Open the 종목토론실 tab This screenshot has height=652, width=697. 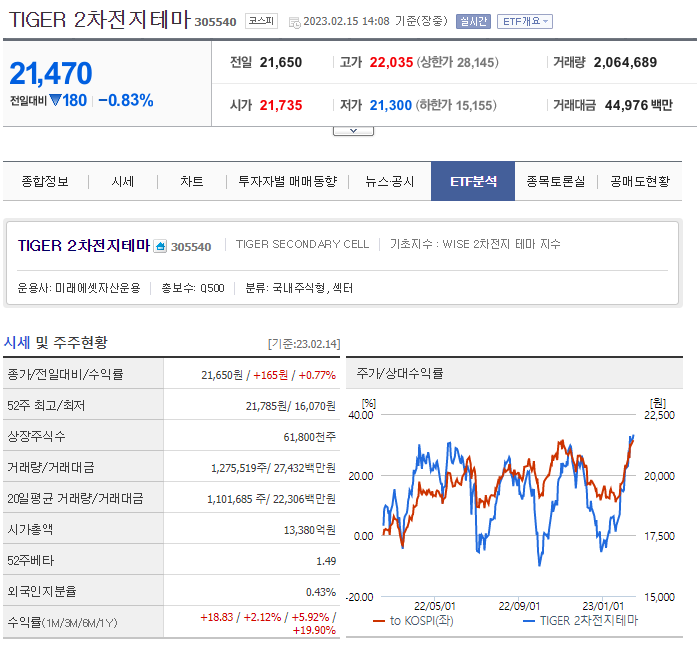click(556, 181)
